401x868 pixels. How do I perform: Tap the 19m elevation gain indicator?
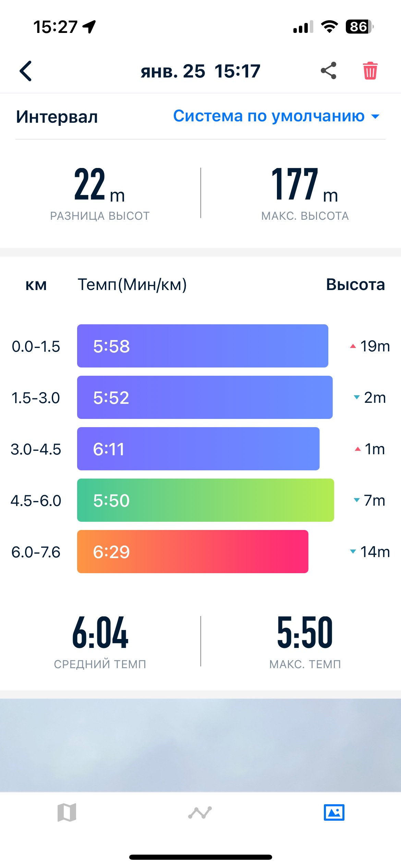point(370,346)
